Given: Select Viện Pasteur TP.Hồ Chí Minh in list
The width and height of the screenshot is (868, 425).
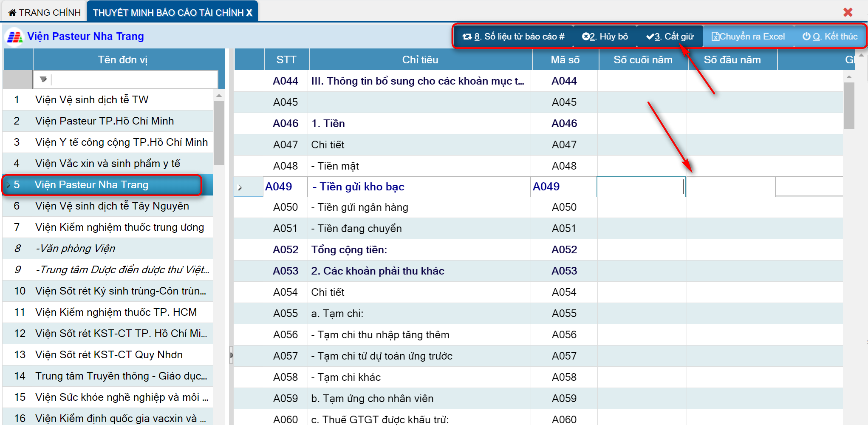Looking at the screenshot, I should tap(105, 121).
